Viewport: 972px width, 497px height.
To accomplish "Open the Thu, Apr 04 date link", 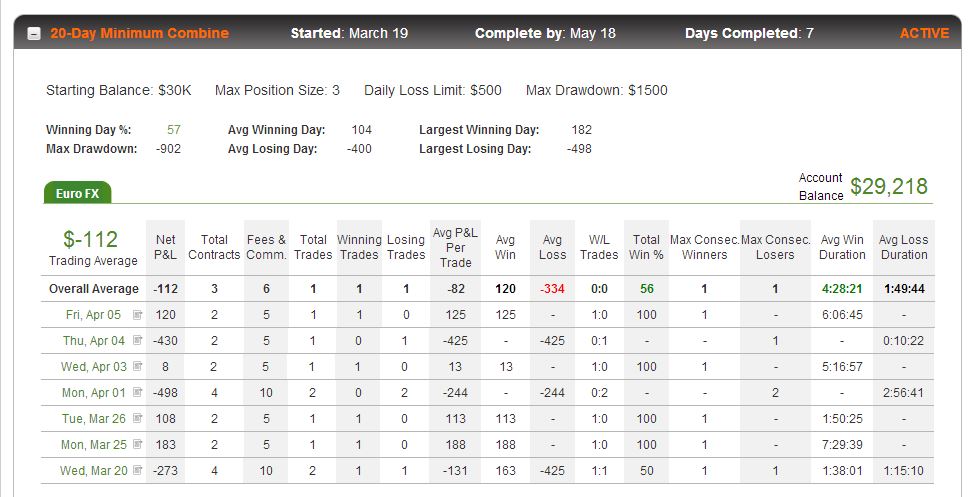I will [x=94, y=341].
